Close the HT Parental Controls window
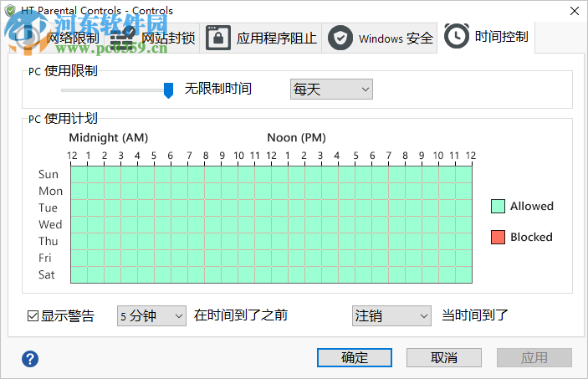Image resolution: width=588 pixels, height=379 pixels. point(575,11)
